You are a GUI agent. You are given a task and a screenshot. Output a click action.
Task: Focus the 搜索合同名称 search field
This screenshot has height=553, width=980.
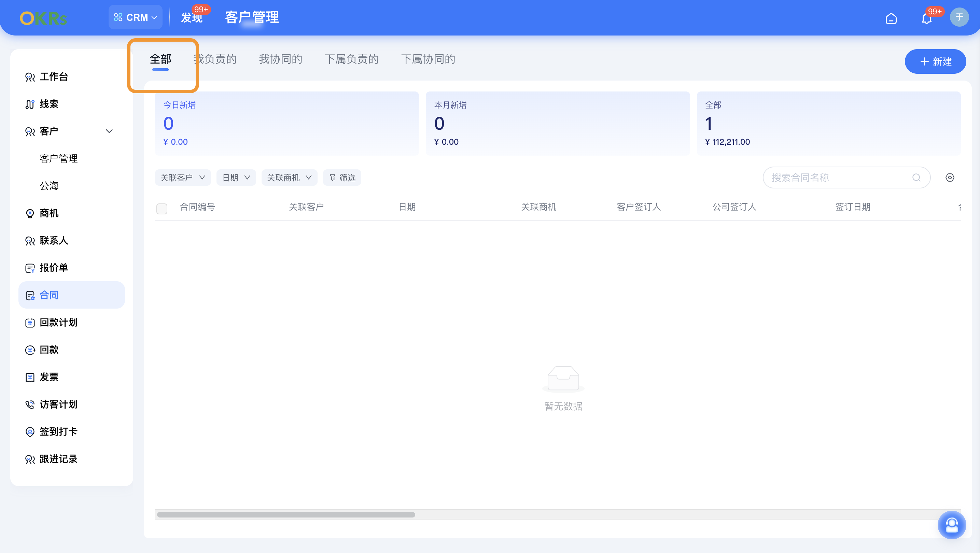(x=846, y=178)
